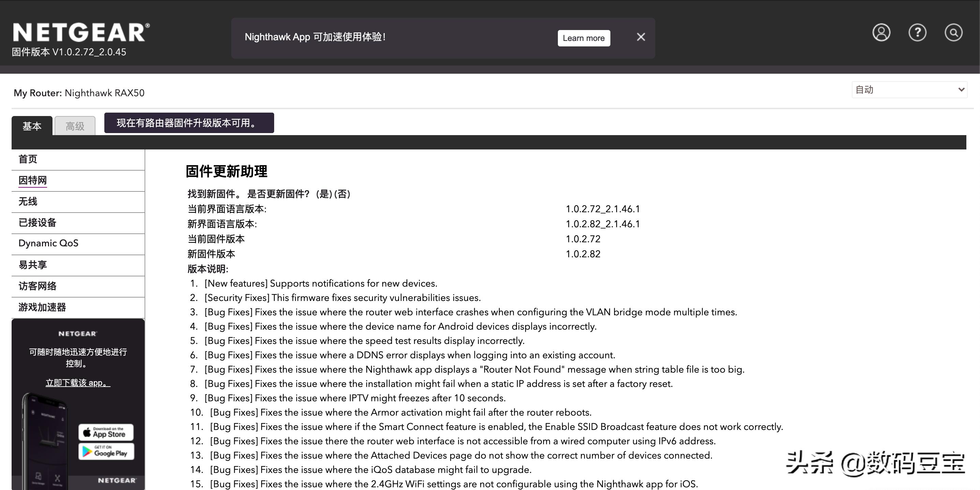The height and width of the screenshot is (490, 980).
Task: Click the Learn more button
Action: click(583, 38)
